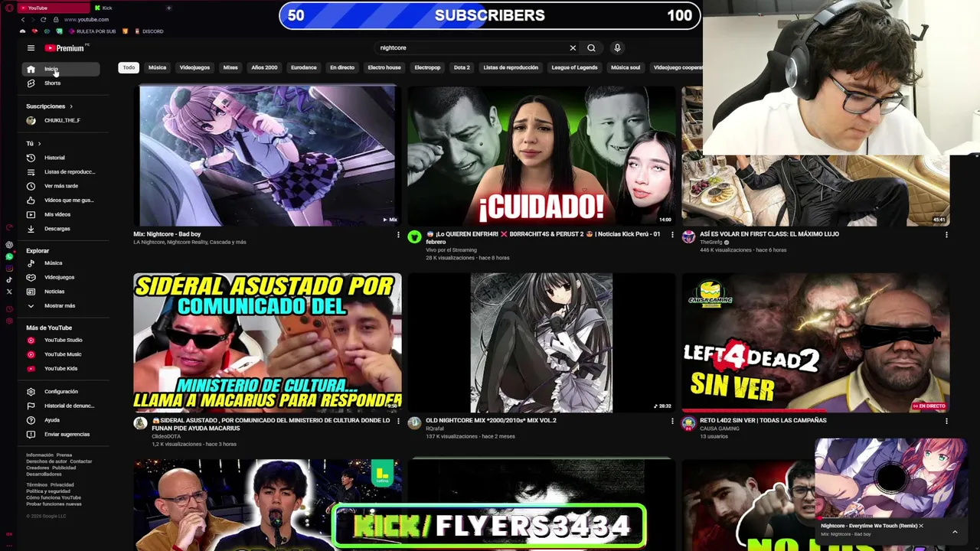Viewport: 980px width, 551px height.
Task: Close the Everytime We Touch miniplayer
Action: (921, 526)
